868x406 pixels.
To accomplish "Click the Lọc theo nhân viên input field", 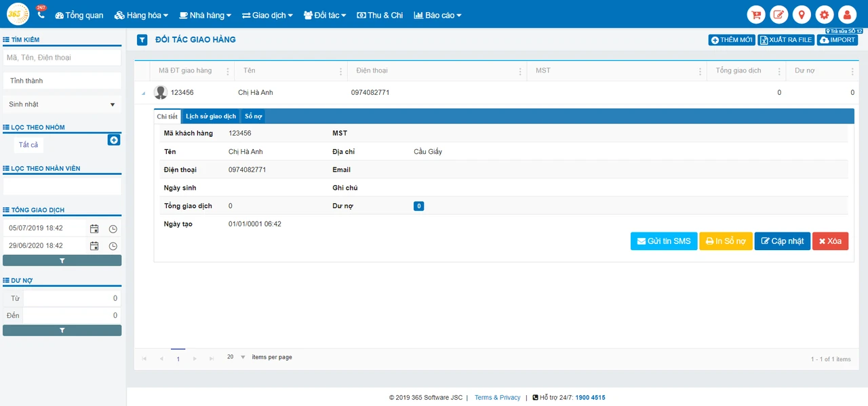I will coord(62,186).
